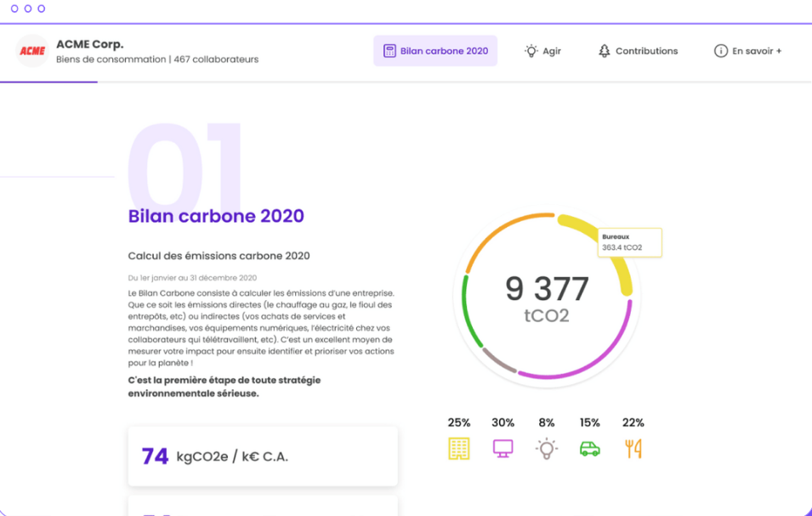Click the magenta monitor icon below 30%
This screenshot has height=516, width=812.
pos(503,448)
